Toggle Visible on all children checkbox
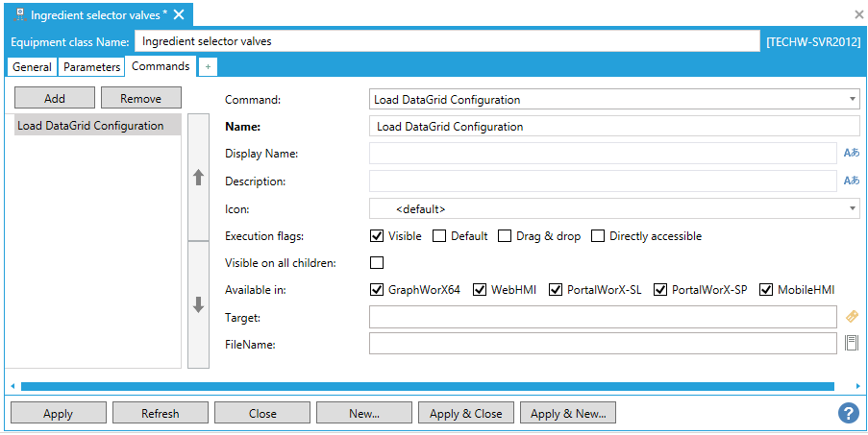 (x=378, y=263)
